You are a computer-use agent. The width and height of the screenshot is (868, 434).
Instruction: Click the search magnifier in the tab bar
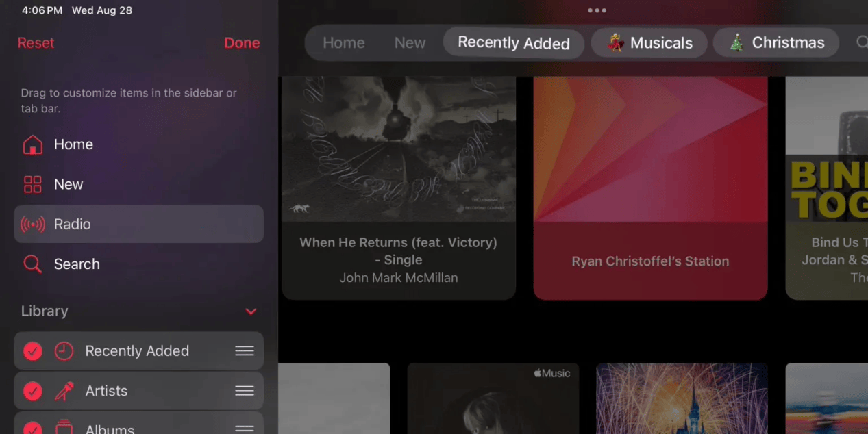[x=862, y=42]
